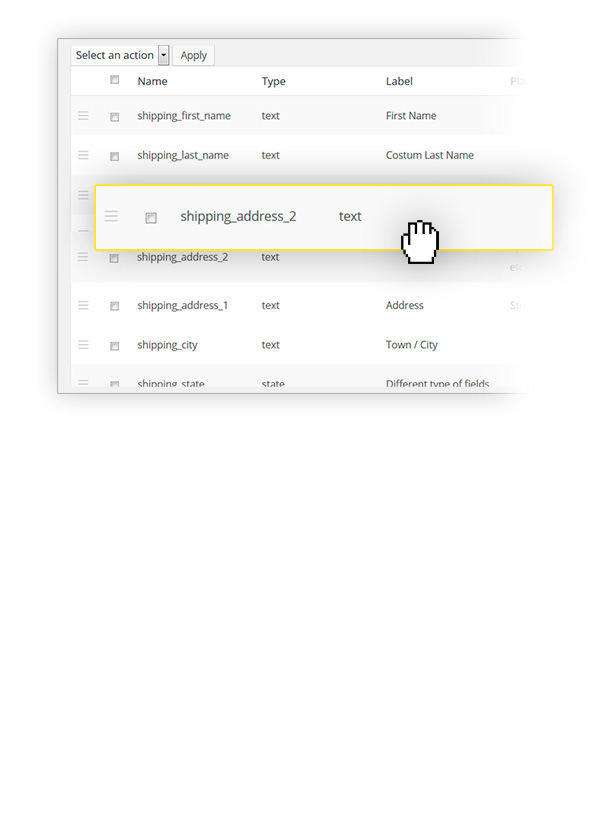
Task: Grab the handle on the yellow highlighted row
Action: 112,216
